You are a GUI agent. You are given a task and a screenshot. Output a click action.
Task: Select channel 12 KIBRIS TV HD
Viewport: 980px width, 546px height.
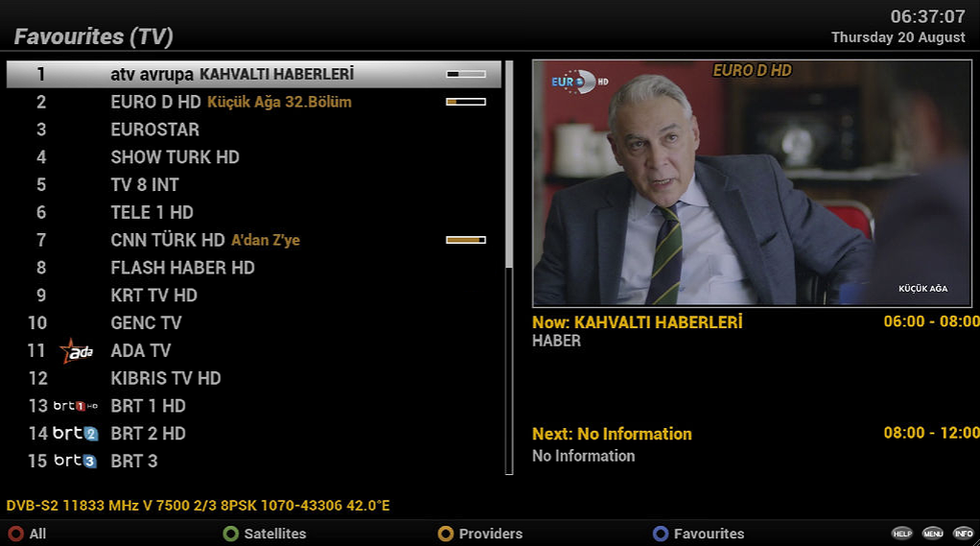254,378
